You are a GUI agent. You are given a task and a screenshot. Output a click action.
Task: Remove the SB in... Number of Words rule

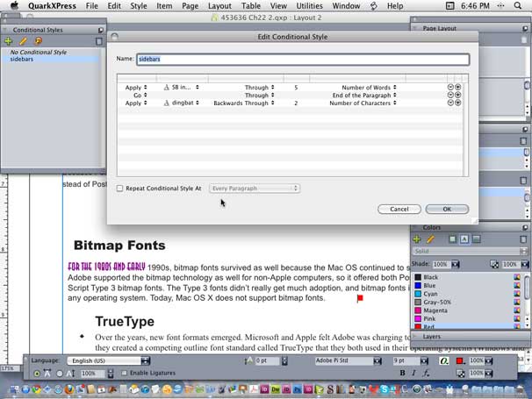pos(450,87)
